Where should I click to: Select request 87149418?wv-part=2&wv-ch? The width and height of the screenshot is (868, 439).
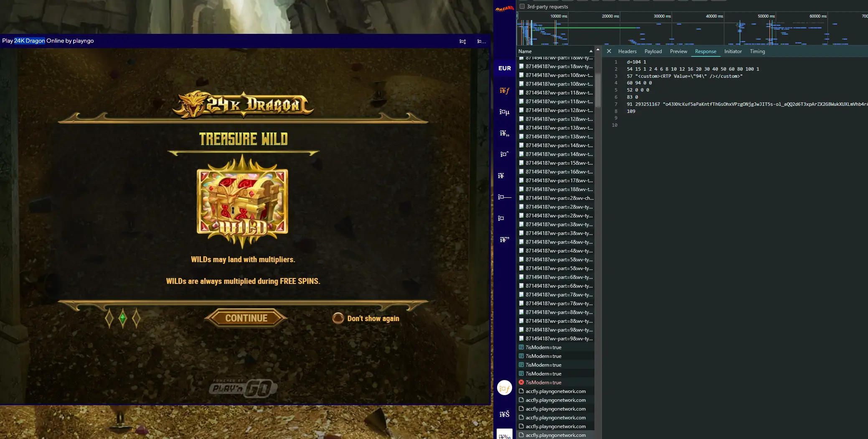pyautogui.click(x=556, y=198)
